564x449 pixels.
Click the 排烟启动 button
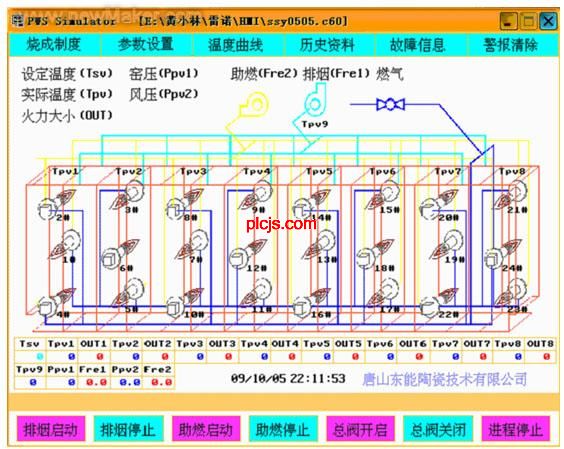pyautogui.click(x=51, y=429)
